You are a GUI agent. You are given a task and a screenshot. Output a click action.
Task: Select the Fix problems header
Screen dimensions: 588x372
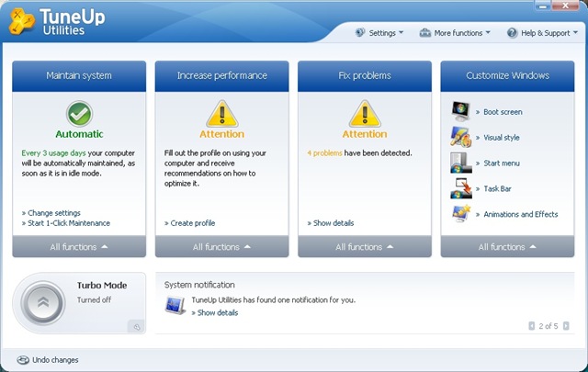[x=365, y=76]
